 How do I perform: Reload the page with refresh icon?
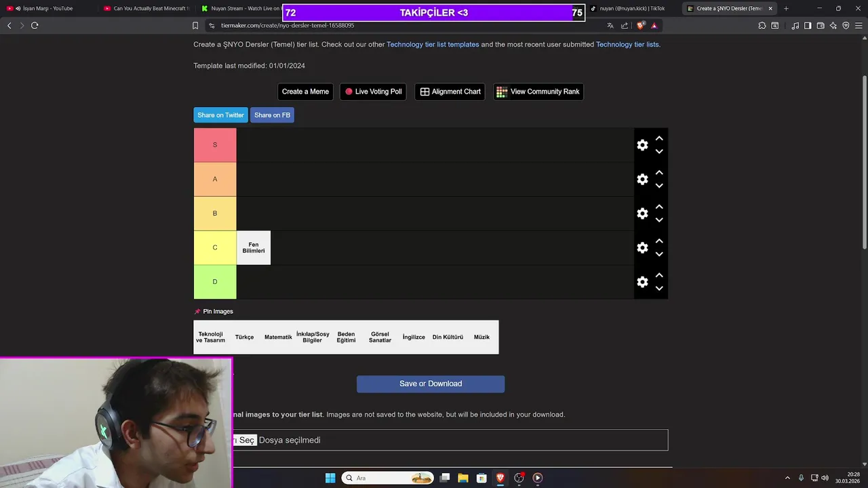click(35, 25)
